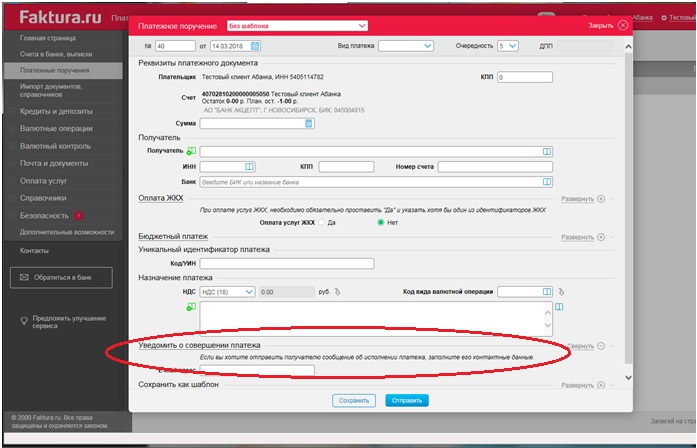Image resolution: width=697 pixels, height=448 pixels.
Task: Open the Вид платежа dropdown
Action: click(x=405, y=45)
